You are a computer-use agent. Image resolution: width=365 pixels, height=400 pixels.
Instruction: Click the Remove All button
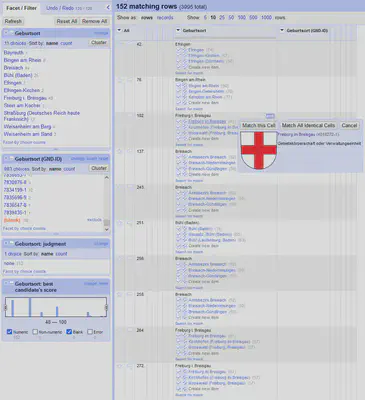coord(94,21)
